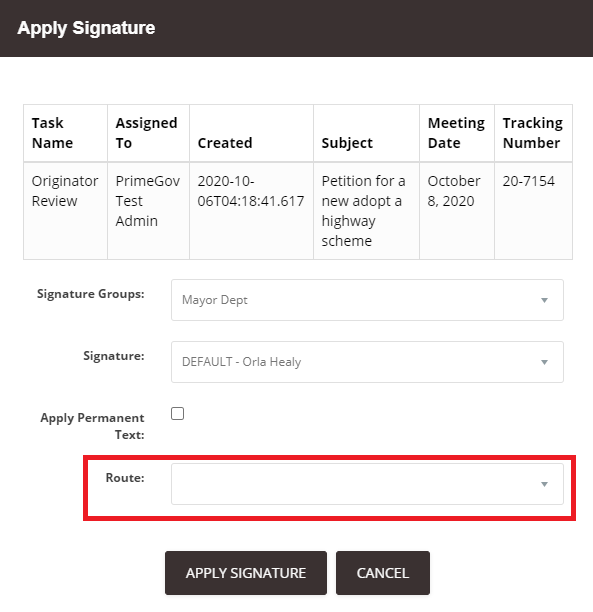The image size is (593, 612).
Task: Select the Meeting Date column header
Action: point(457,133)
